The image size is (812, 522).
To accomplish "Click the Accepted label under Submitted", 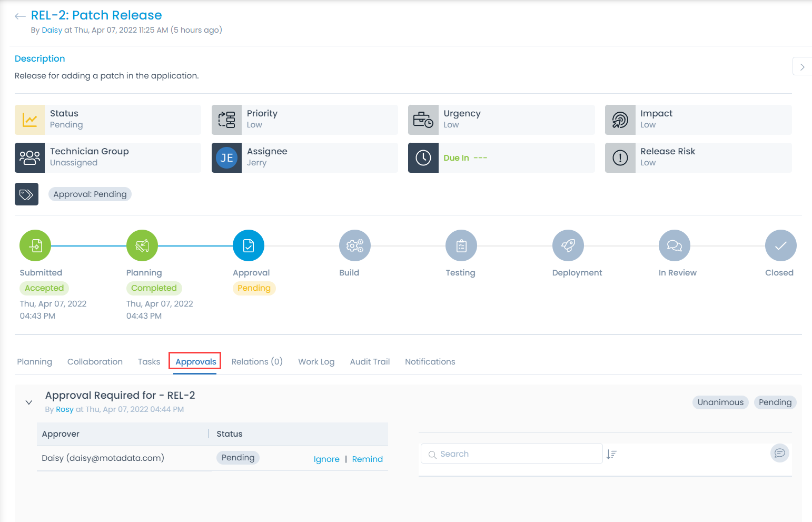I will point(44,288).
